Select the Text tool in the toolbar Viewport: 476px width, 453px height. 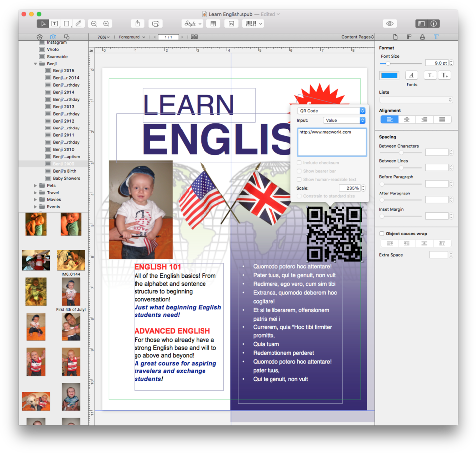tap(55, 24)
